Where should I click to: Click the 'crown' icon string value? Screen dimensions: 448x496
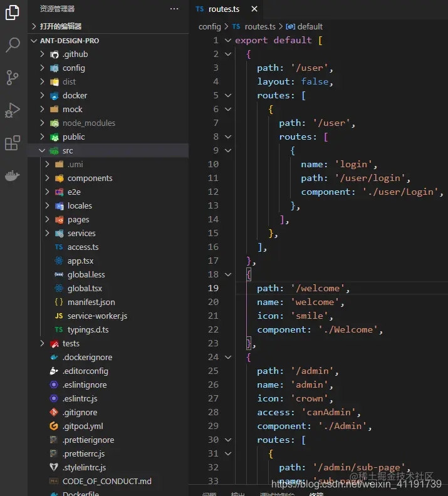coord(309,398)
